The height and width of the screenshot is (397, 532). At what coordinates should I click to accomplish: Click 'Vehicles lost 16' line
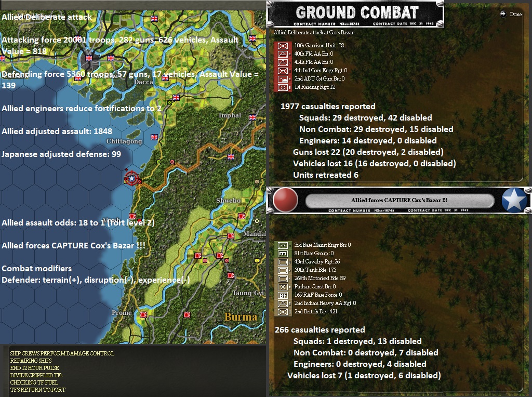pos(375,164)
